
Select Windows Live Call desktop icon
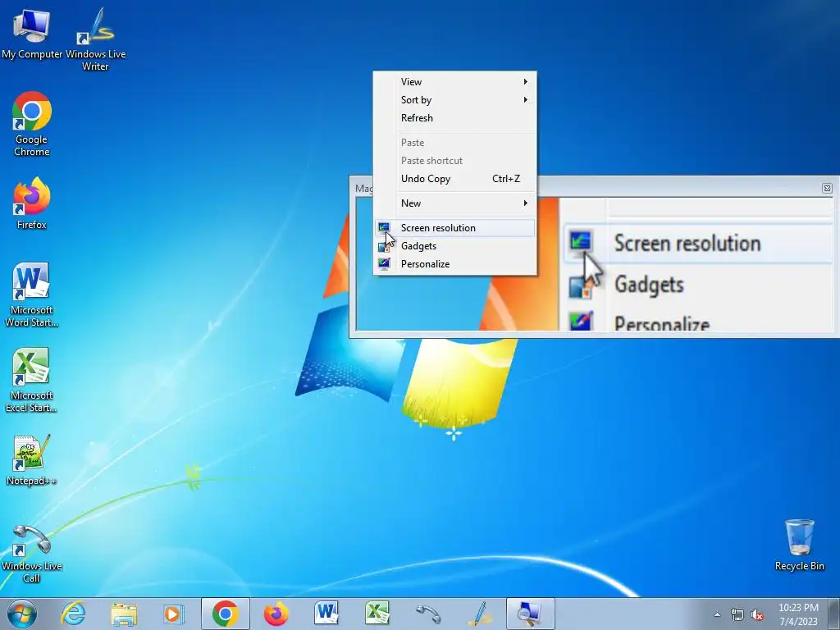32,553
